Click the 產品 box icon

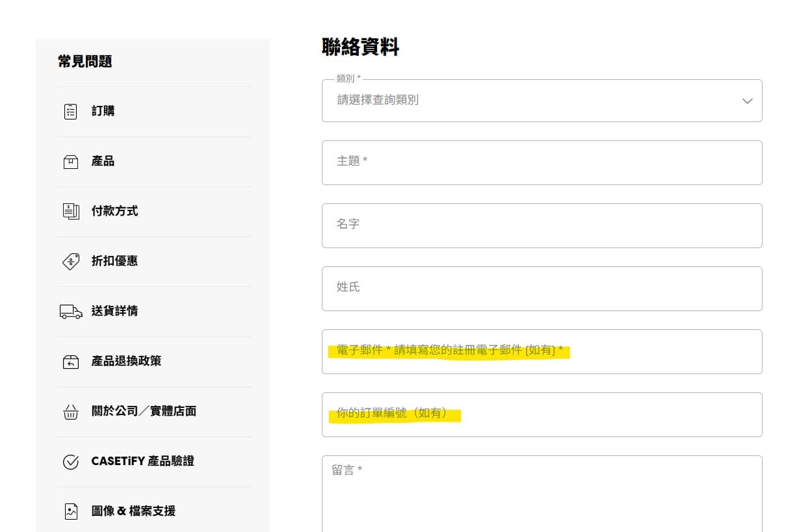point(70,161)
